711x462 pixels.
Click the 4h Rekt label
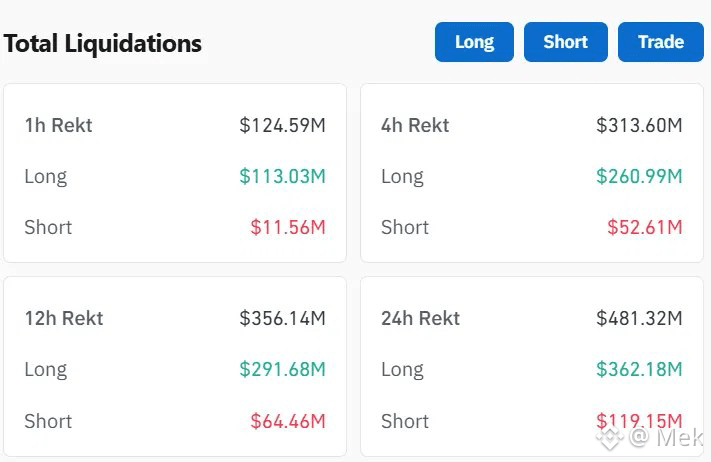(x=415, y=125)
